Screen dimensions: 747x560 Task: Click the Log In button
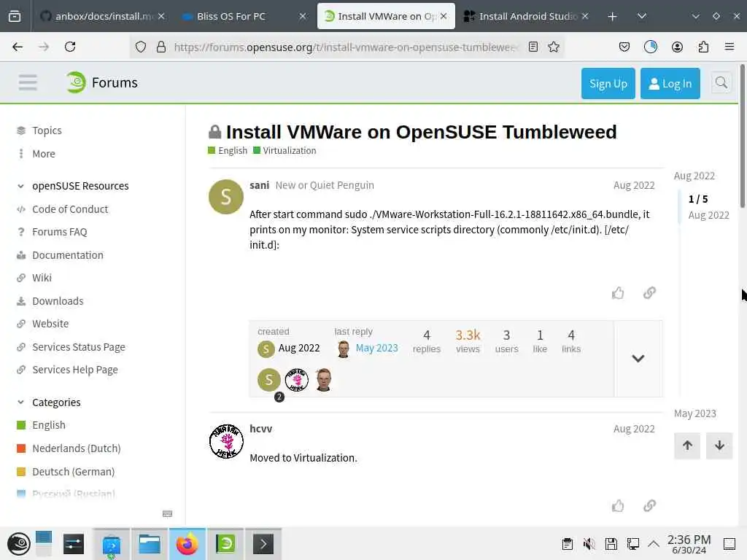tap(670, 83)
